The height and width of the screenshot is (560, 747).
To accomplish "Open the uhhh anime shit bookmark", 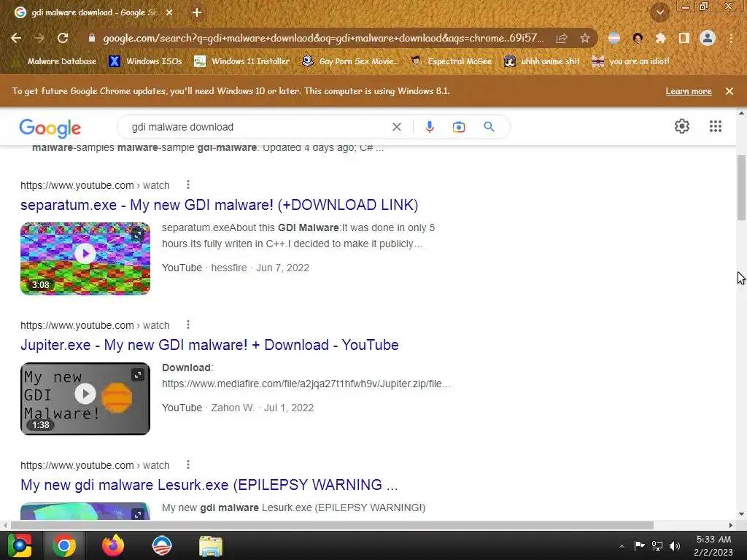I will 542,61.
